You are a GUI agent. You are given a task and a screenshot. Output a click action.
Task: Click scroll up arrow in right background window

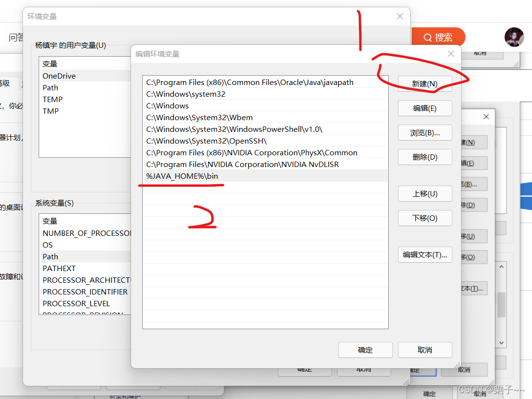(x=502, y=267)
